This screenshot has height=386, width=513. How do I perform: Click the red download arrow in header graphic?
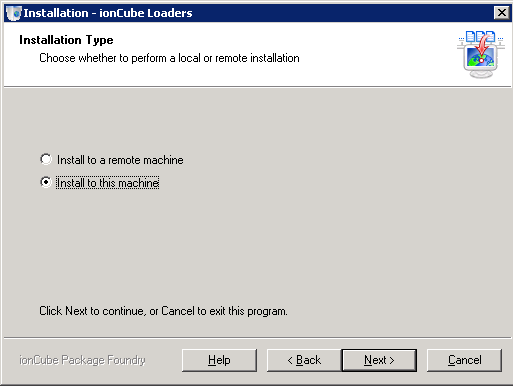click(483, 47)
